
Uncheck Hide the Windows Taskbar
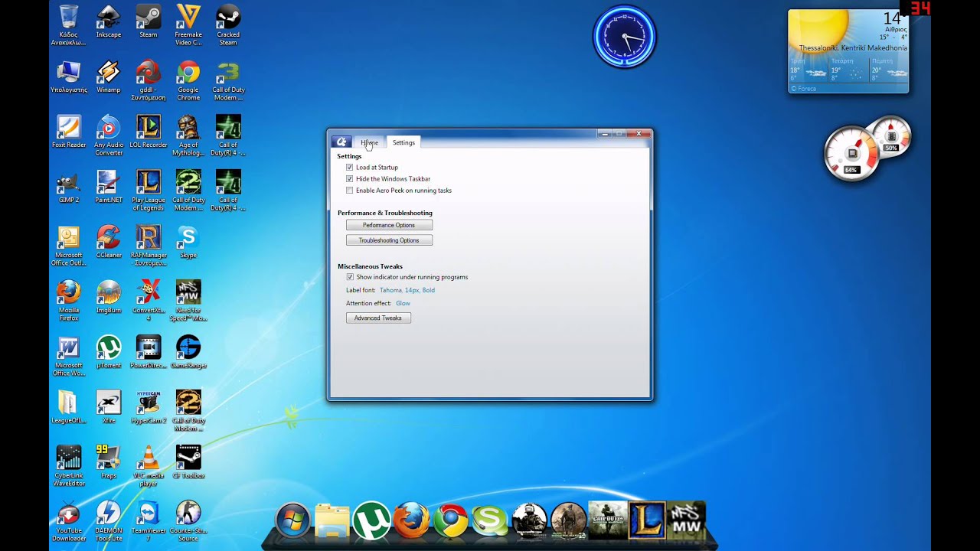click(x=350, y=179)
